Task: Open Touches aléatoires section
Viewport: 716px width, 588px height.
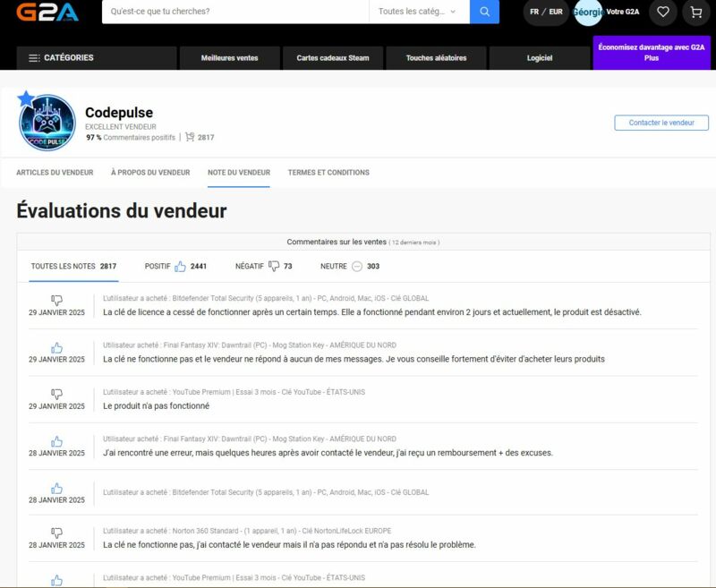Action: (x=436, y=58)
